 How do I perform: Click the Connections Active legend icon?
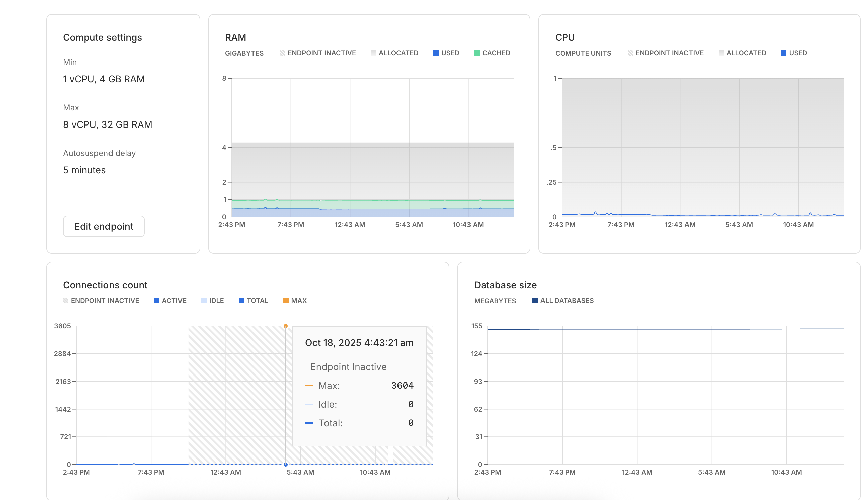point(157,301)
